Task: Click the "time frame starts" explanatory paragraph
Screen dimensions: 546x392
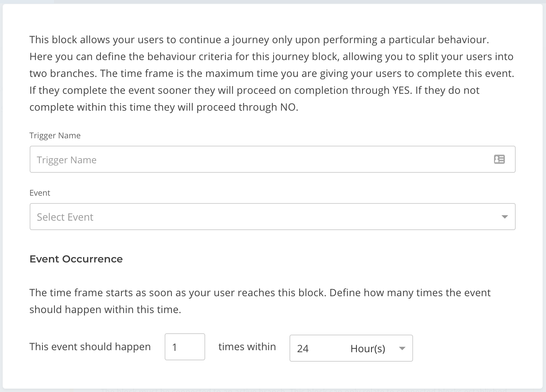Action: pyautogui.click(x=260, y=301)
